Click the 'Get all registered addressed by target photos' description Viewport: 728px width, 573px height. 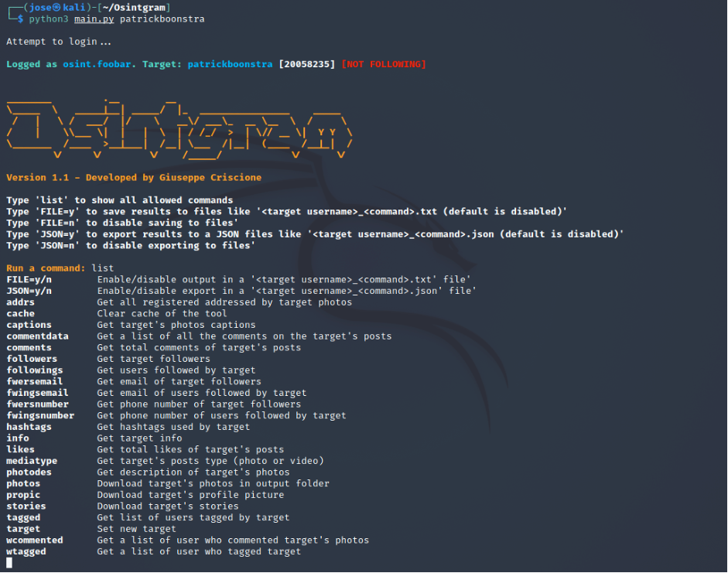point(224,302)
